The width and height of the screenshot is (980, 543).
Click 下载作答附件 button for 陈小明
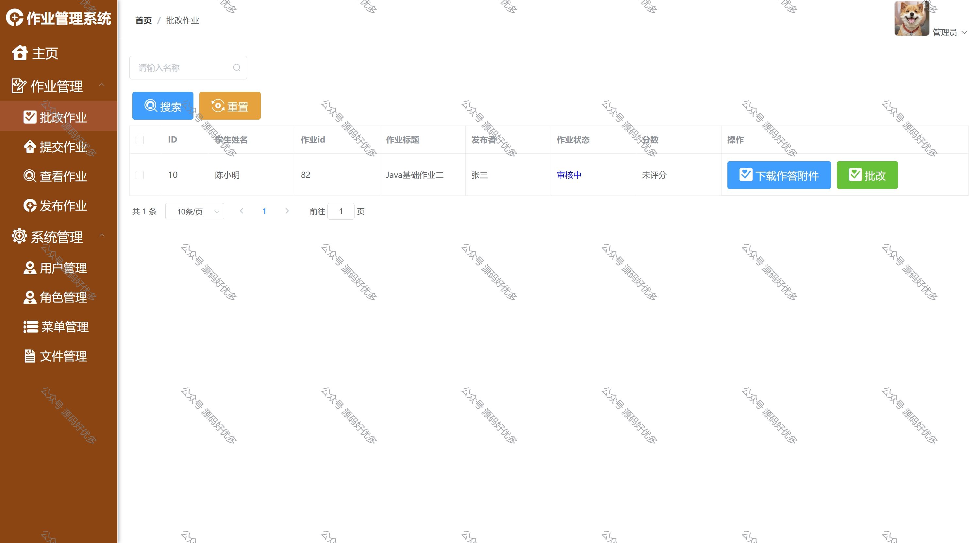(x=779, y=175)
